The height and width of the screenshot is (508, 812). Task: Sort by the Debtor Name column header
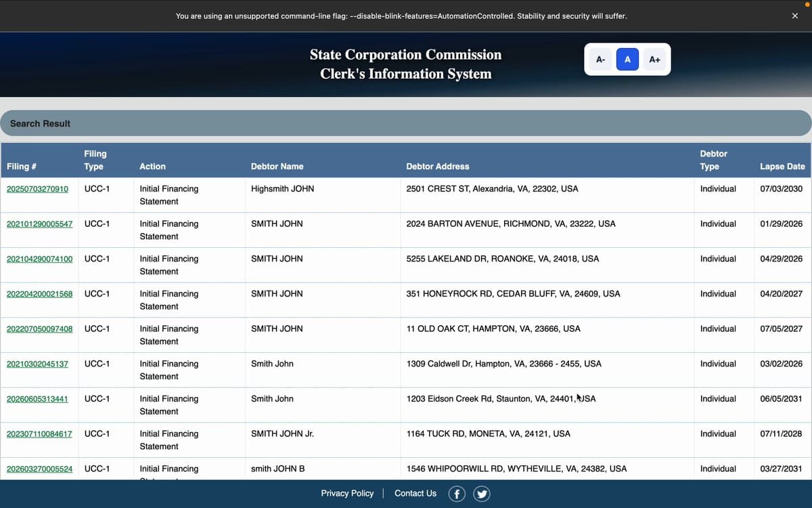[x=277, y=166]
